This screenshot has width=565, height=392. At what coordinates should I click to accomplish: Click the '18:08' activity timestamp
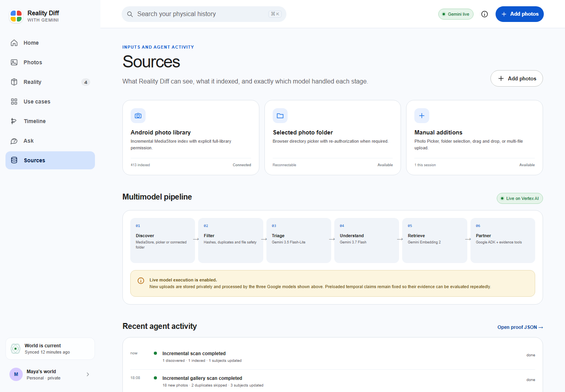(x=135, y=378)
